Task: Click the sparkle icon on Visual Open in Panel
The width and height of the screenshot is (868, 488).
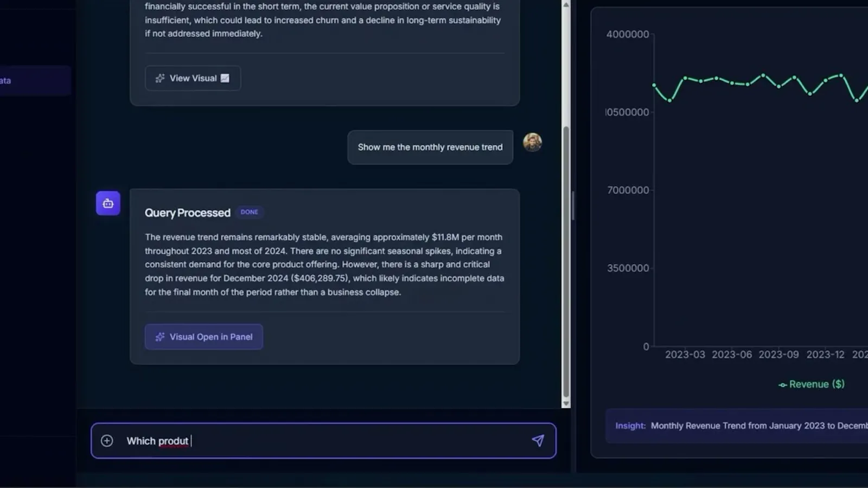Action: click(x=160, y=337)
